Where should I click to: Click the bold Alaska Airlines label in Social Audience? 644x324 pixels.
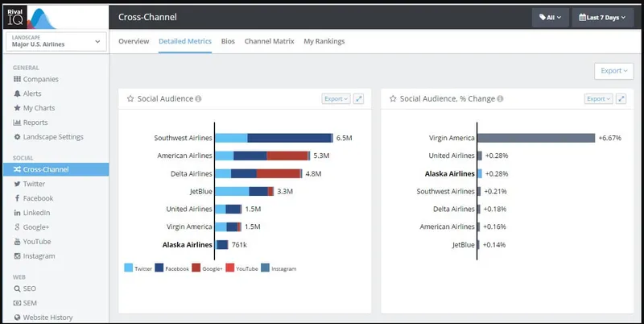click(x=188, y=245)
